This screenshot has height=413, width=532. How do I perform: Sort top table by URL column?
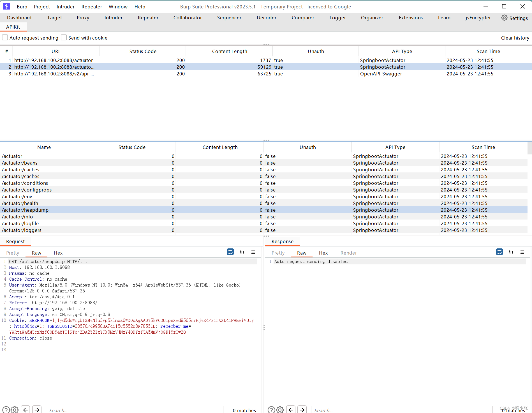(x=56, y=51)
